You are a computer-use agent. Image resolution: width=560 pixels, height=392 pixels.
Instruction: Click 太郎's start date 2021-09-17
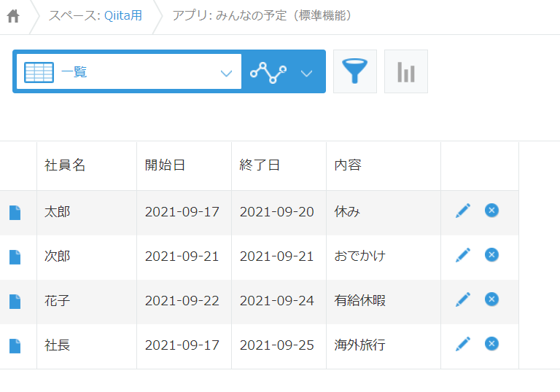(x=182, y=212)
